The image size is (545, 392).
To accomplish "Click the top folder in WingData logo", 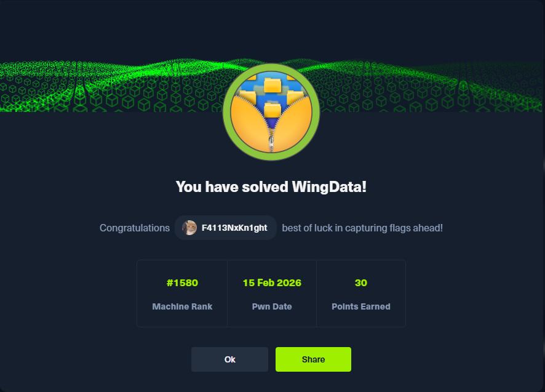I will pos(272,85).
